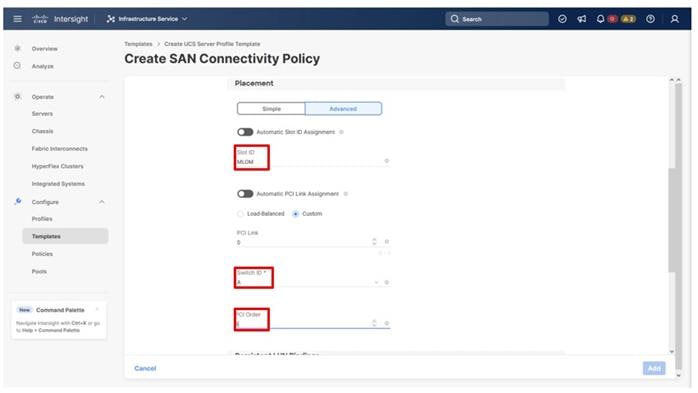Screen dimensions: 698x393
Task: Click the Templates breadcrumb link
Action: [x=138, y=44]
